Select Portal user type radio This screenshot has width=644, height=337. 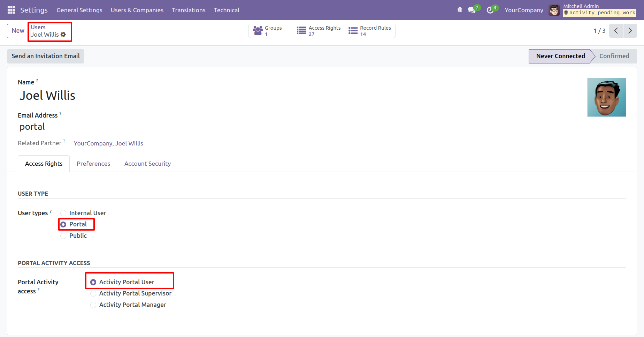coord(63,224)
